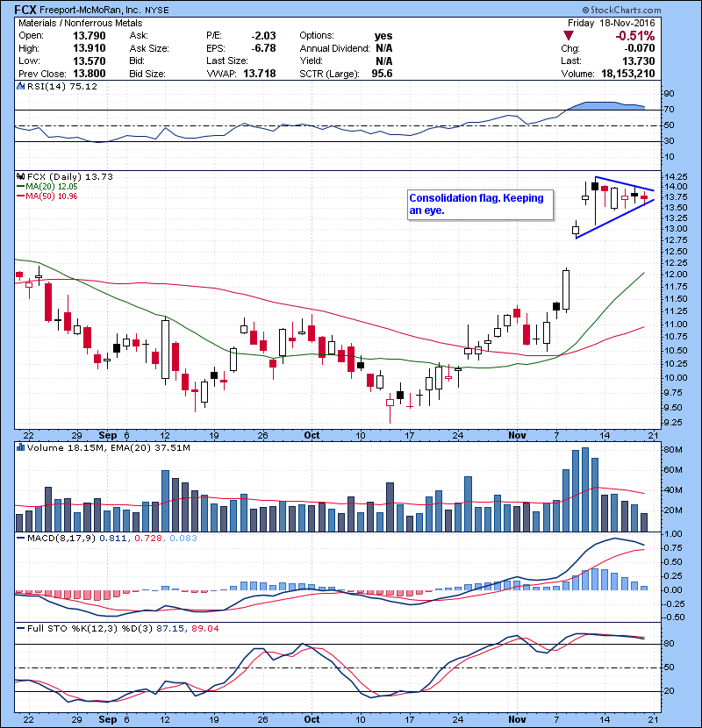Click the MACD histogram value 0.083
This screenshot has height=728, width=702.
(x=183, y=539)
